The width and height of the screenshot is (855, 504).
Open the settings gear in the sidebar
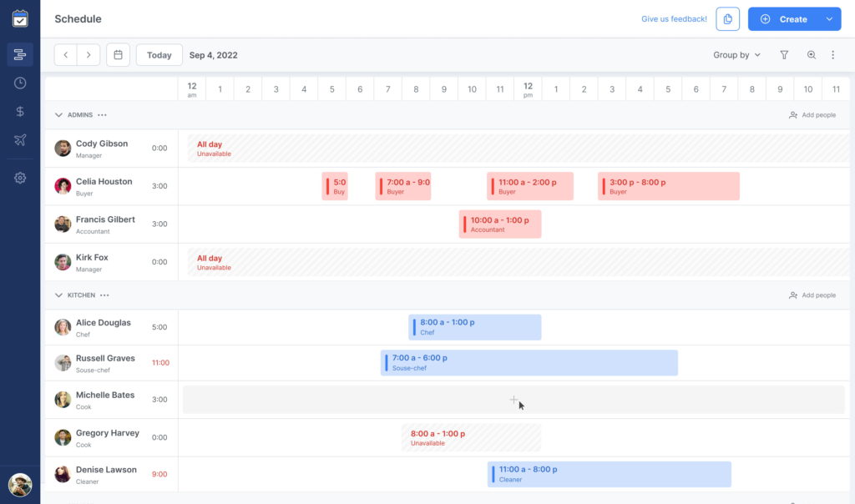click(x=20, y=178)
